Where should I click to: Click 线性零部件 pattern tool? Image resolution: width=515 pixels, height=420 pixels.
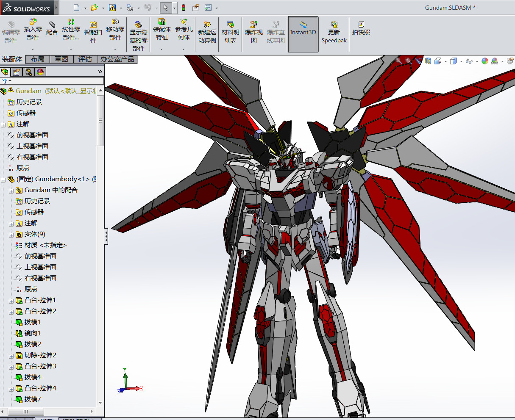71,29
